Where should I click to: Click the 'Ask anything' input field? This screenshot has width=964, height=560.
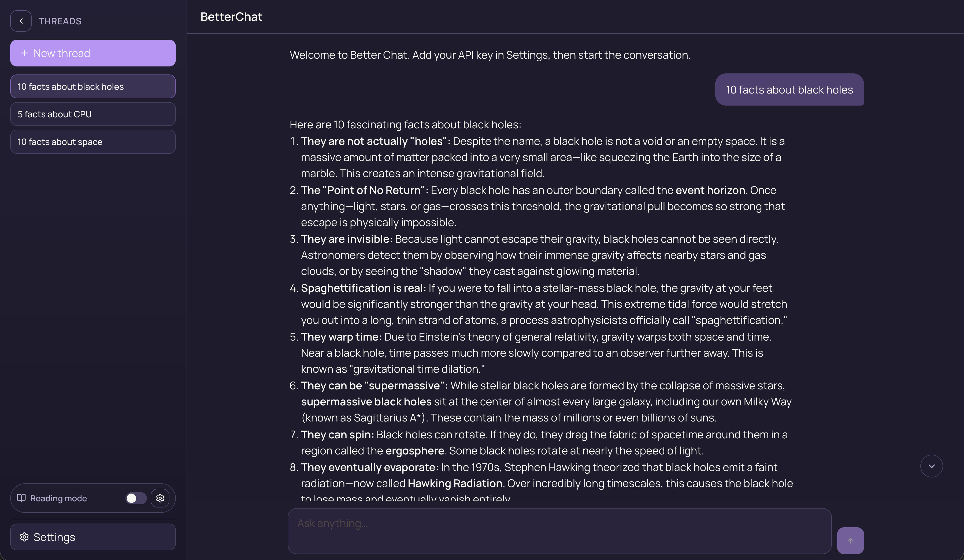[558, 531]
